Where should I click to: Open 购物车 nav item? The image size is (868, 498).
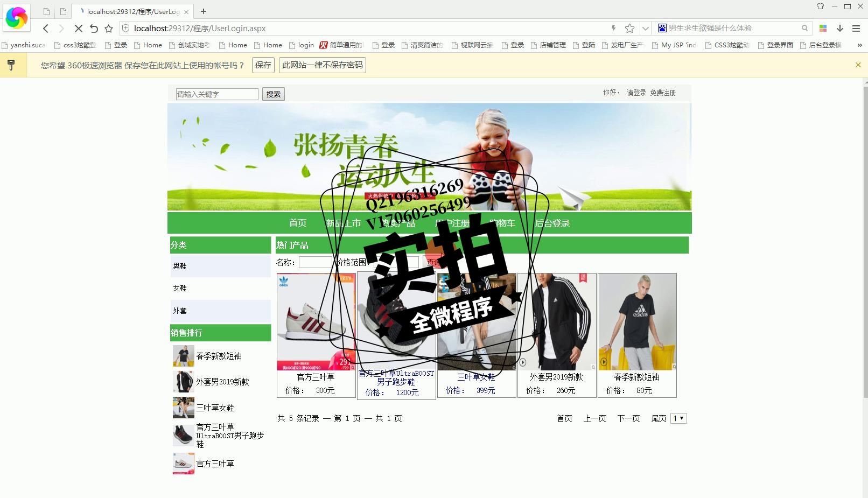(x=502, y=223)
